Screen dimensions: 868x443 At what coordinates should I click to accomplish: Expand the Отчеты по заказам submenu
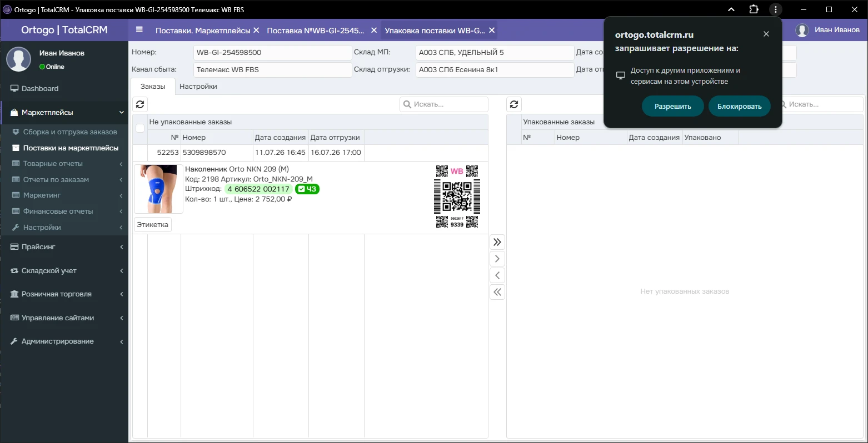point(121,180)
